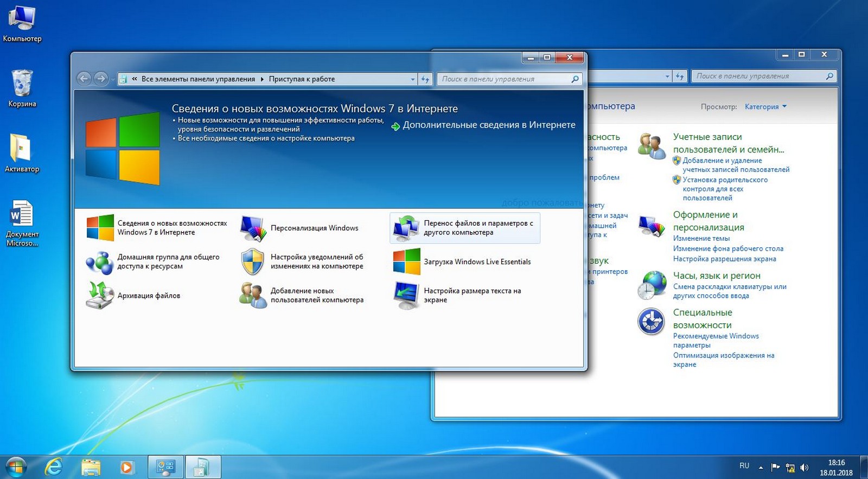
Task: Click the Поиск в панели управления field
Action: pyautogui.click(x=505, y=79)
